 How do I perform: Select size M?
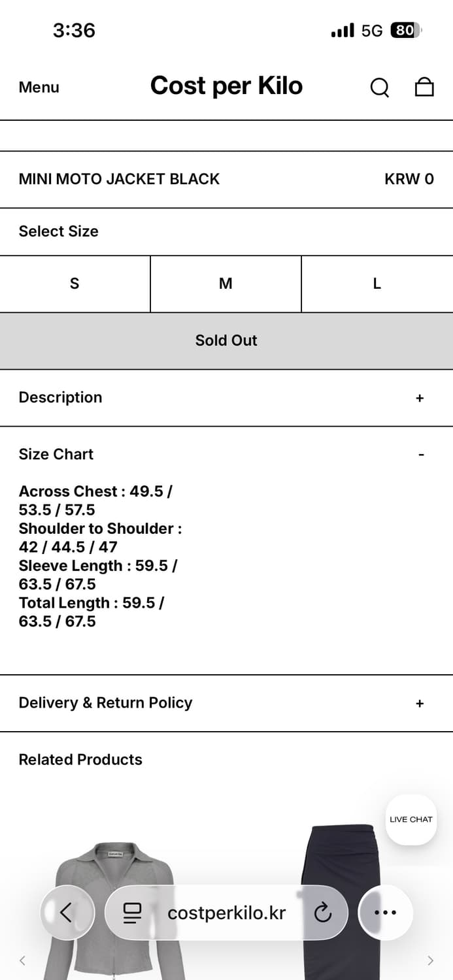coord(226,284)
